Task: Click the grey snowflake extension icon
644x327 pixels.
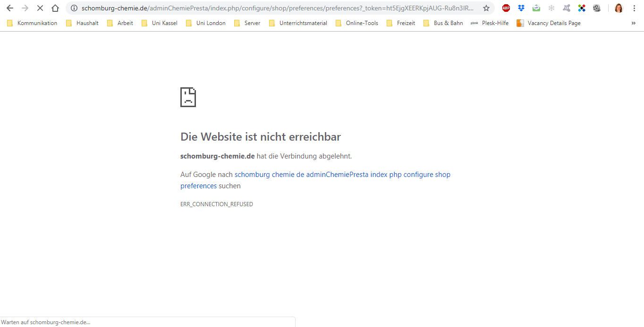Action: point(551,8)
